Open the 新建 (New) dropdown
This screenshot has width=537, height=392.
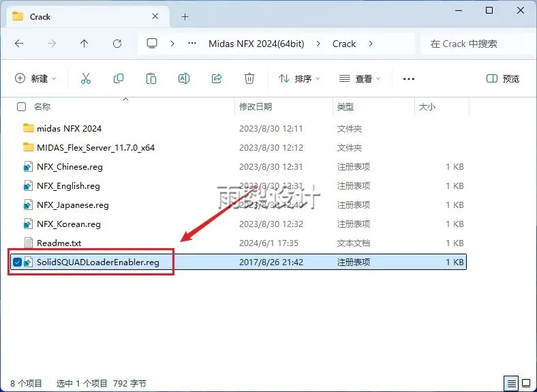tap(35, 79)
